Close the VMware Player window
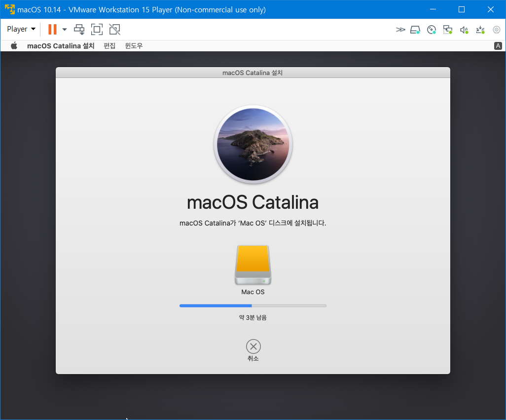Screen dimensions: 506x420 tap(491, 9)
